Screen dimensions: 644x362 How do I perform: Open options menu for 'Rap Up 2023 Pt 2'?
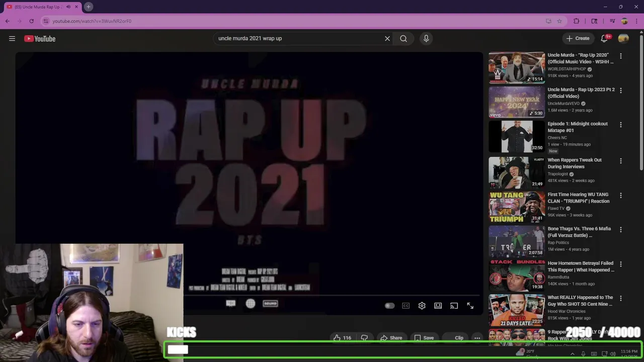tap(621, 90)
